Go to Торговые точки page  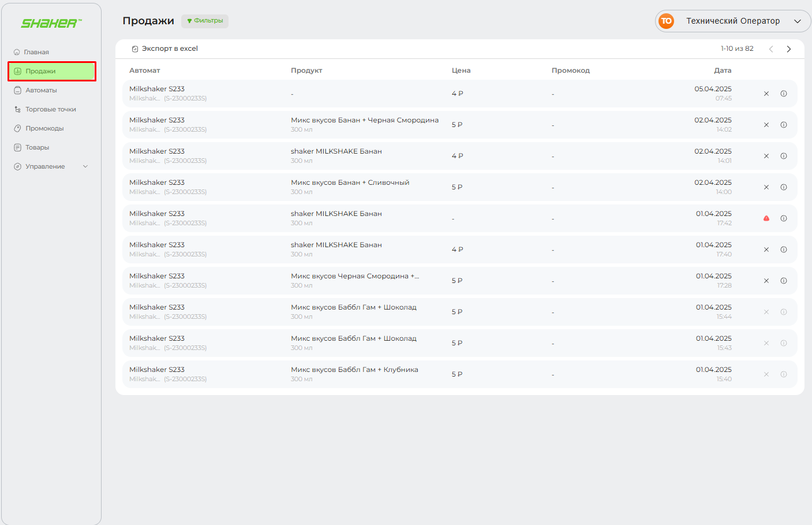coord(50,109)
